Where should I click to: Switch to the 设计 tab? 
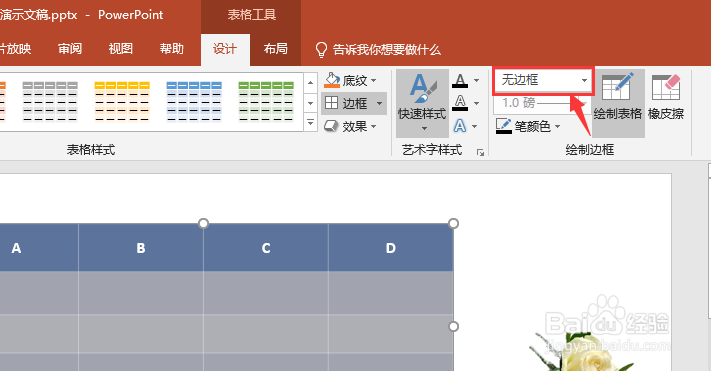(x=225, y=49)
